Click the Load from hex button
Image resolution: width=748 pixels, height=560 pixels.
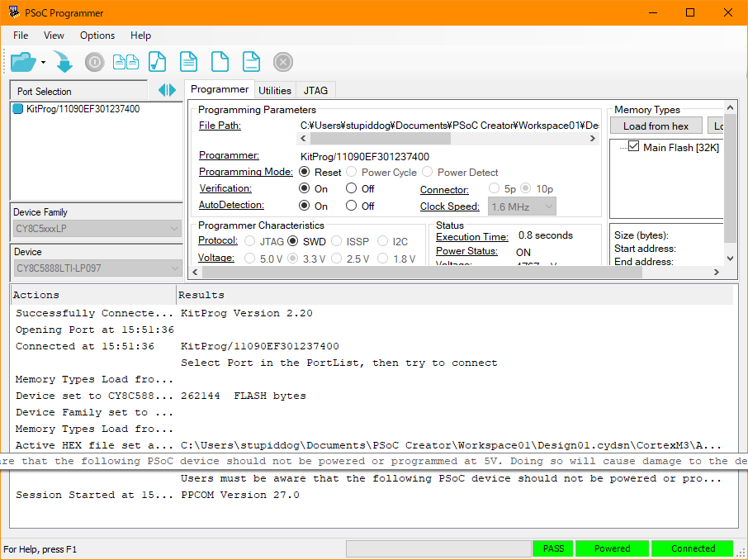tap(656, 126)
